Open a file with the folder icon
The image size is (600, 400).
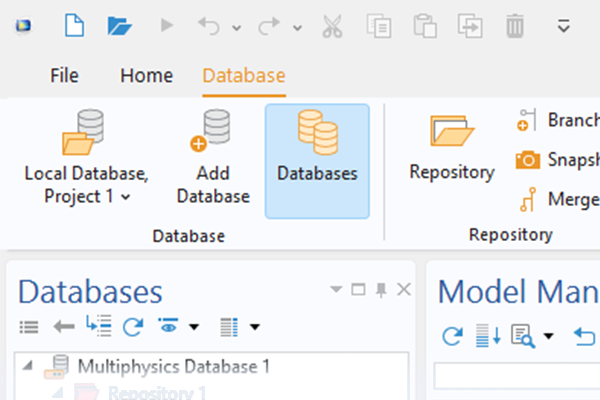[119, 25]
